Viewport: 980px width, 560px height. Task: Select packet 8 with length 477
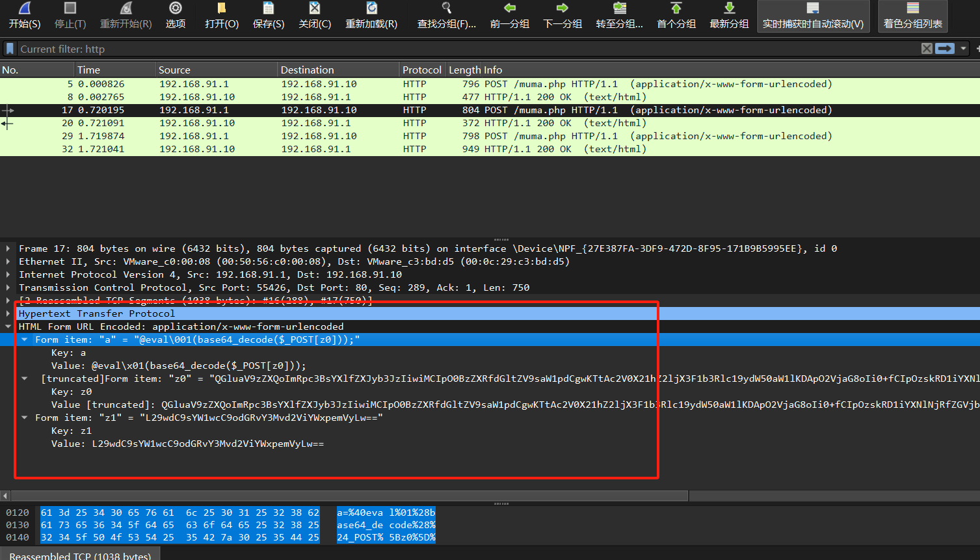click(490, 97)
